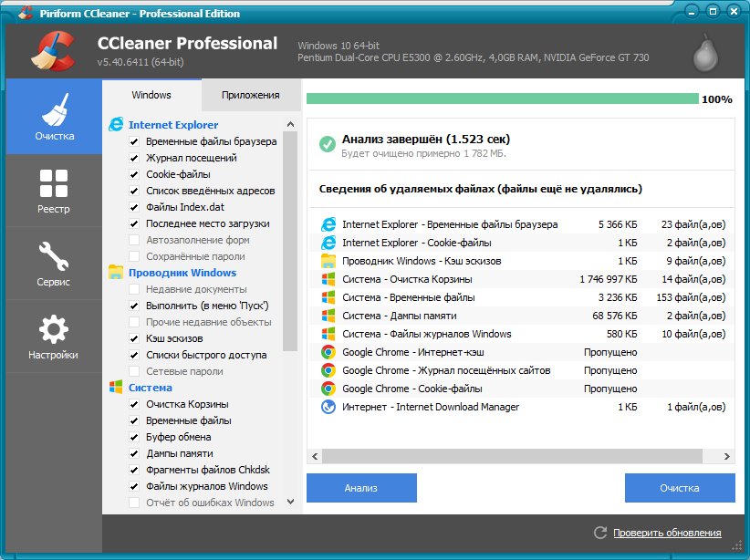Uncheck Последнее место загрузки checkbox
Image resolution: width=750 pixels, height=560 pixels.
pos(134,223)
